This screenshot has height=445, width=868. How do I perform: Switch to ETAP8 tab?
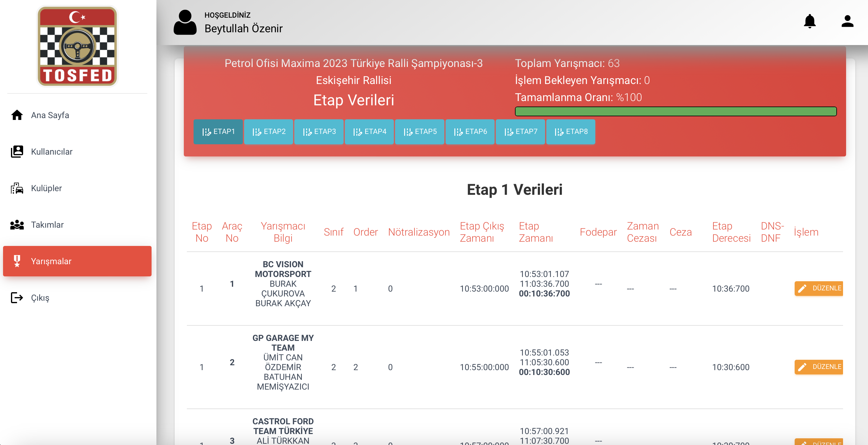coord(571,132)
